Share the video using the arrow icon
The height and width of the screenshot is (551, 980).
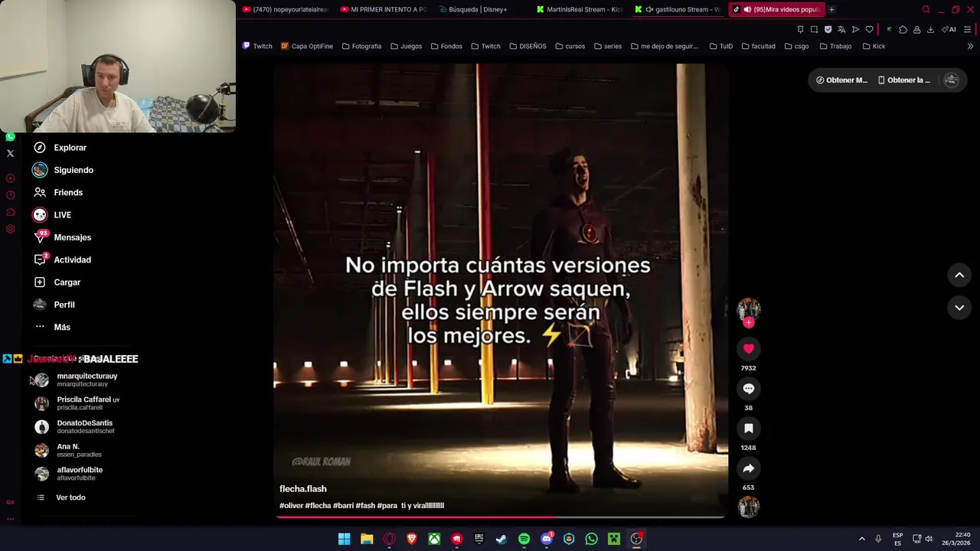pyautogui.click(x=749, y=468)
